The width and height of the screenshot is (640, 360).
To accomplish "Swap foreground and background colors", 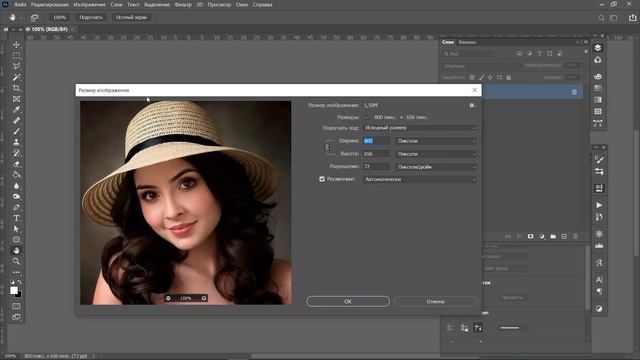I will click(19, 282).
